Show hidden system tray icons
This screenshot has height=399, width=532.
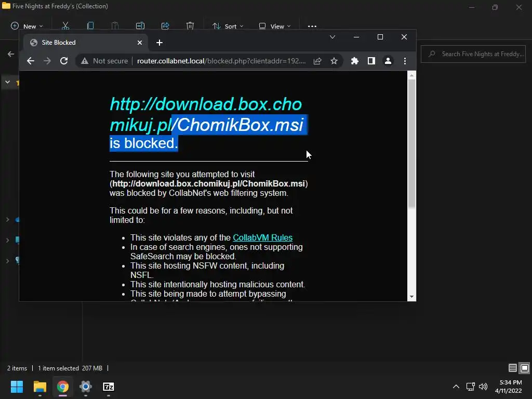click(x=456, y=387)
